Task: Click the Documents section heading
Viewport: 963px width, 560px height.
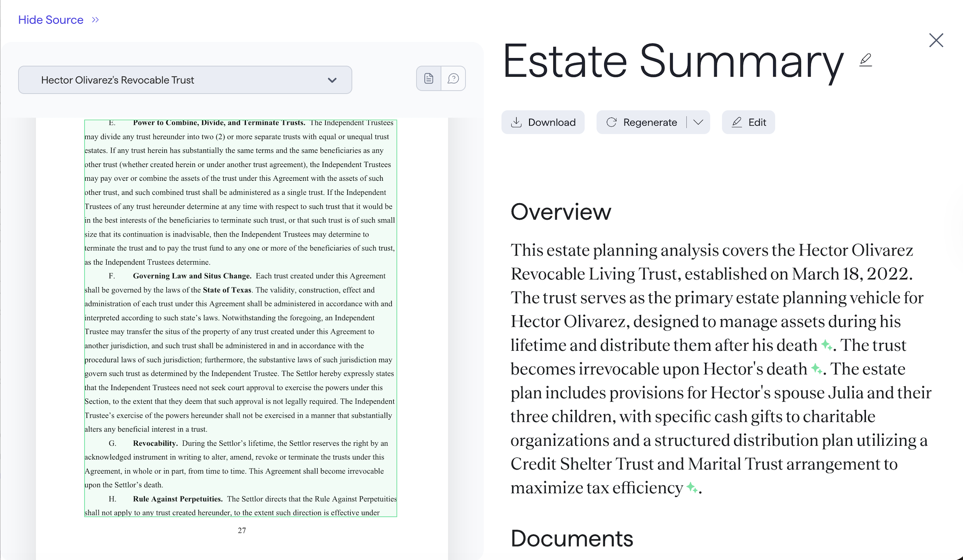Action: click(572, 538)
